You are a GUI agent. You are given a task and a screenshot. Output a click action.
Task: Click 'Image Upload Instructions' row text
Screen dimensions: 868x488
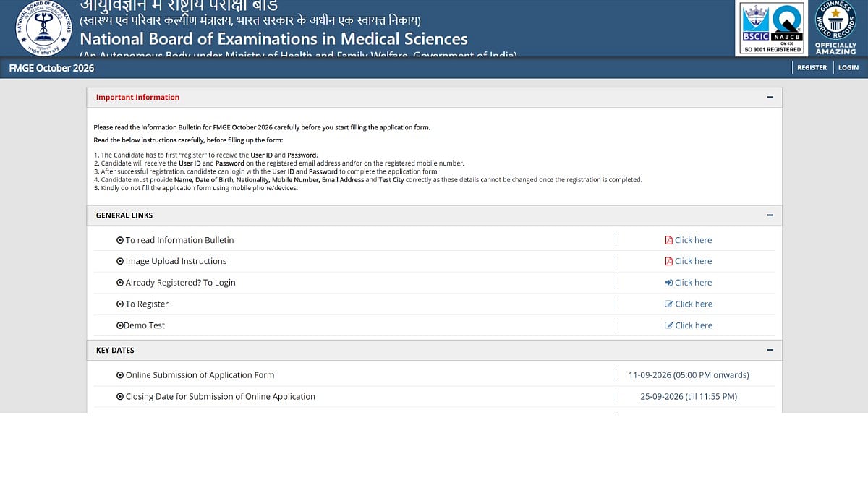tap(176, 261)
